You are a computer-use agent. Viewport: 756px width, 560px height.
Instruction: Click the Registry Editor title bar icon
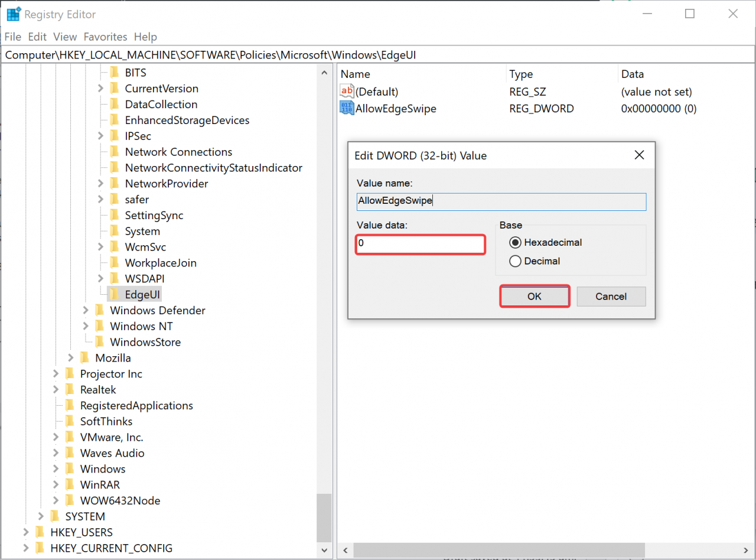[x=12, y=13]
